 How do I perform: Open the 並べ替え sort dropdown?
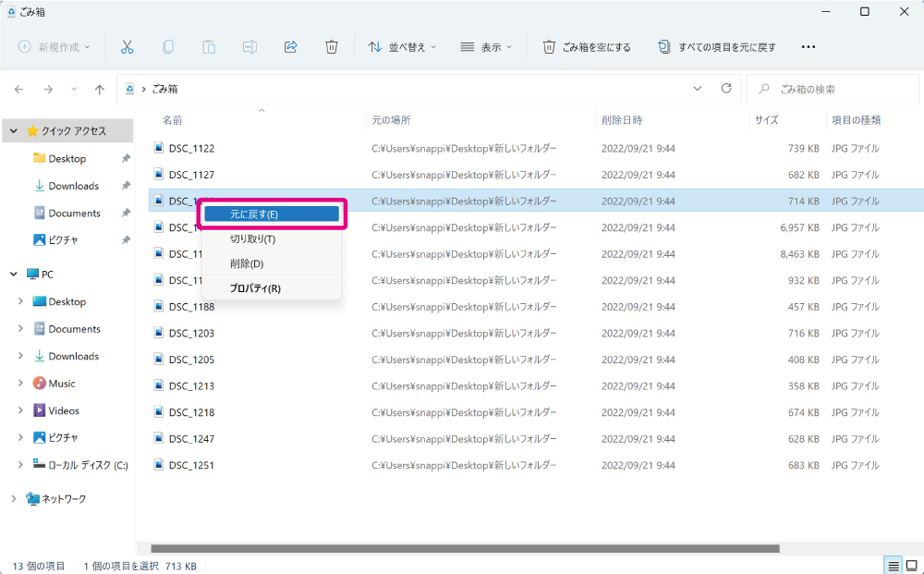[x=402, y=47]
